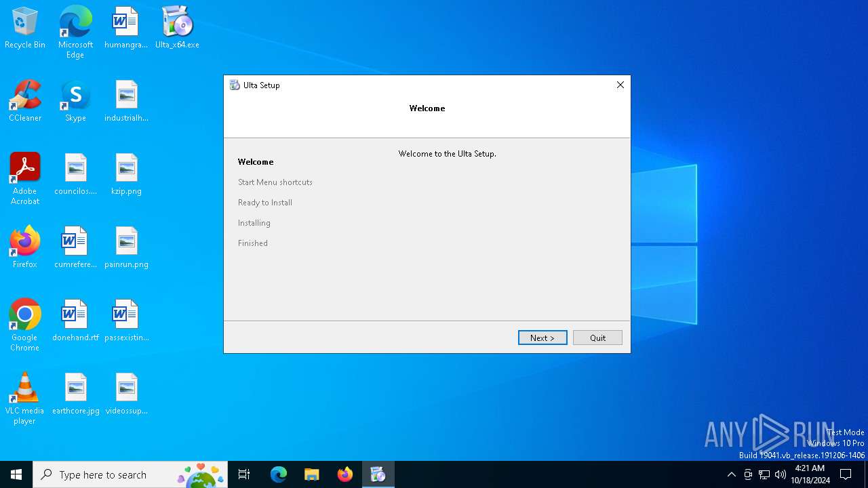868x488 pixels.
Task: Click Finished step label
Action: tap(253, 243)
